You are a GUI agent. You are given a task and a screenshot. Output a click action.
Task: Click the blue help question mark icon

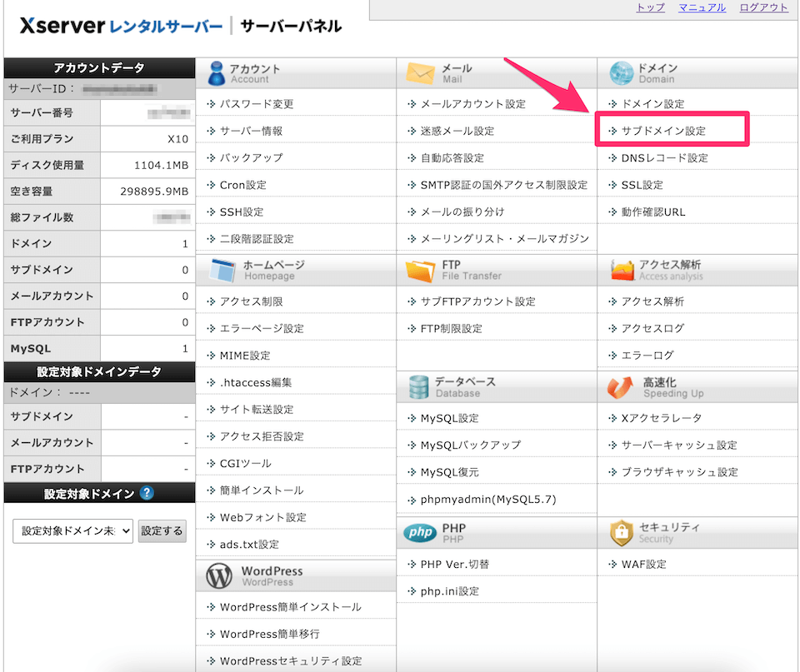point(147,493)
